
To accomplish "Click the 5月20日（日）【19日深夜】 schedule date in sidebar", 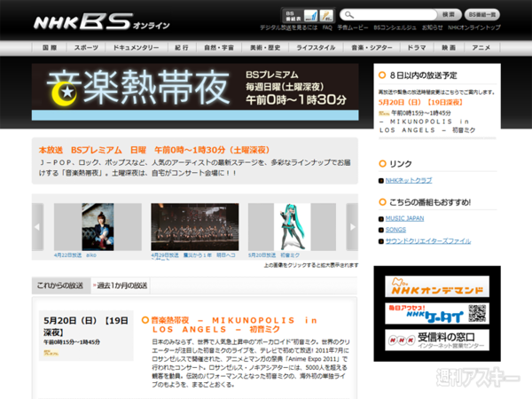I will click(420, 103).
